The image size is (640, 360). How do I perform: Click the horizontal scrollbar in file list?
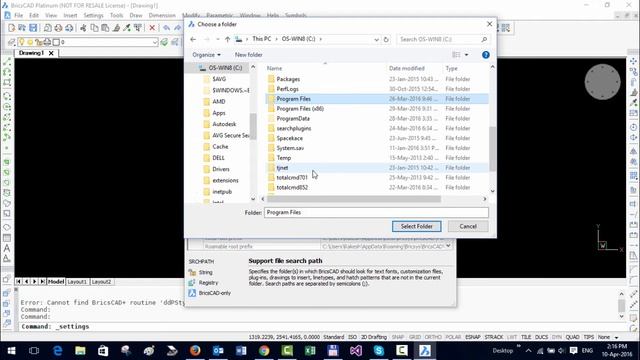pos(353,199)
